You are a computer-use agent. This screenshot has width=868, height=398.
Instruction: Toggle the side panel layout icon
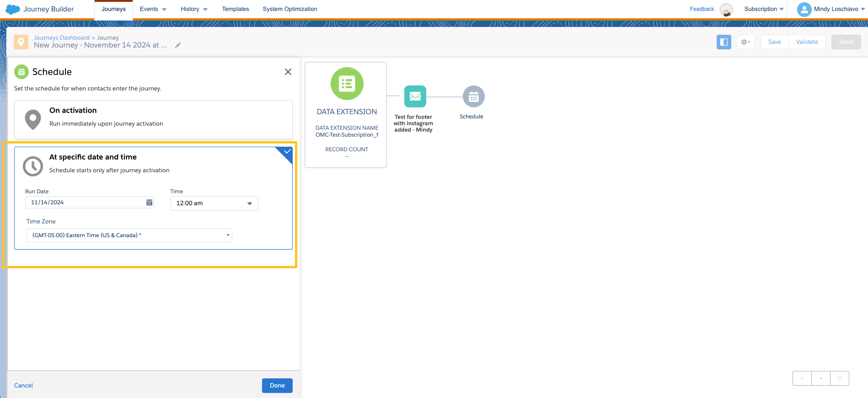point(723,42)
